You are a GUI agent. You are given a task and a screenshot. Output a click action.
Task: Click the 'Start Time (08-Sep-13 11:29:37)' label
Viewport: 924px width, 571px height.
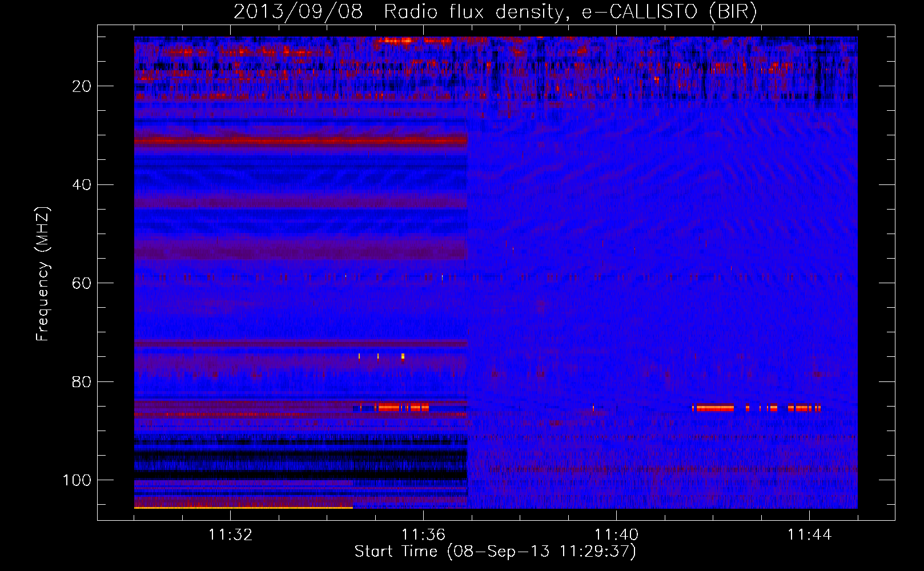pos(495,552)
